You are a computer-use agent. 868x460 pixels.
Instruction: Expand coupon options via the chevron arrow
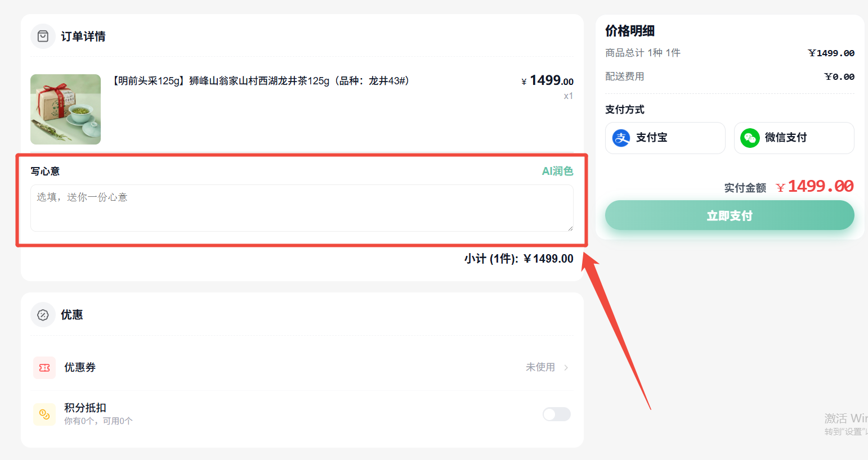click(x=566, y=368)
